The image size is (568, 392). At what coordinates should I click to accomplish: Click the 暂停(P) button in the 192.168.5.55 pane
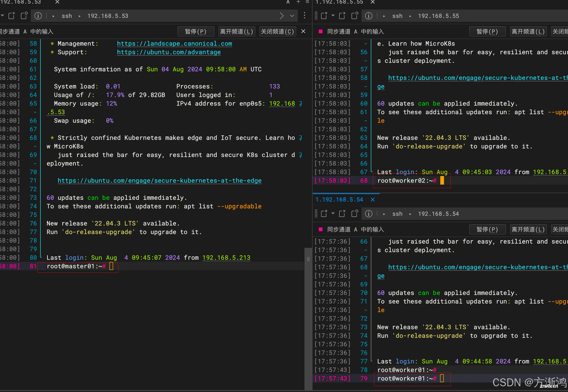(x=487, y=31)
